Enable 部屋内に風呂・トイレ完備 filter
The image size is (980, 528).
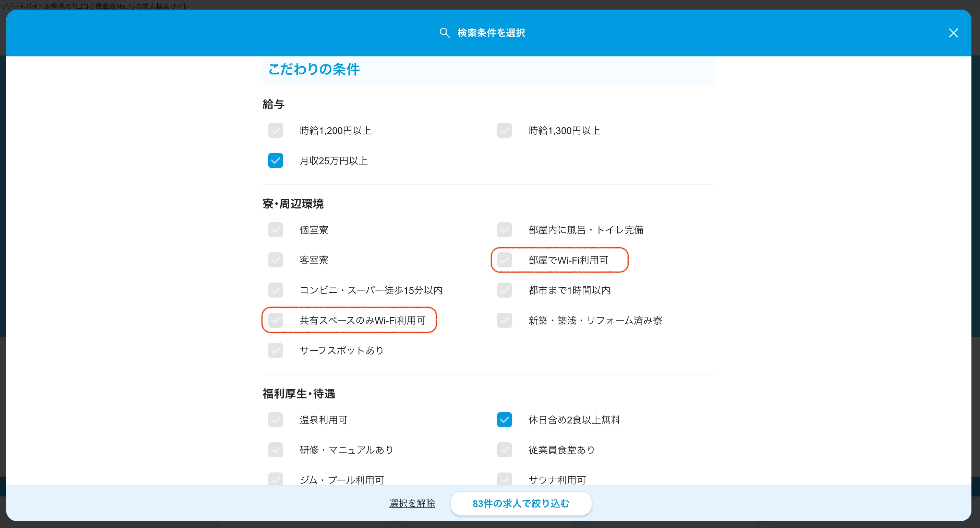pyautogui.click(x=504, y=229)
